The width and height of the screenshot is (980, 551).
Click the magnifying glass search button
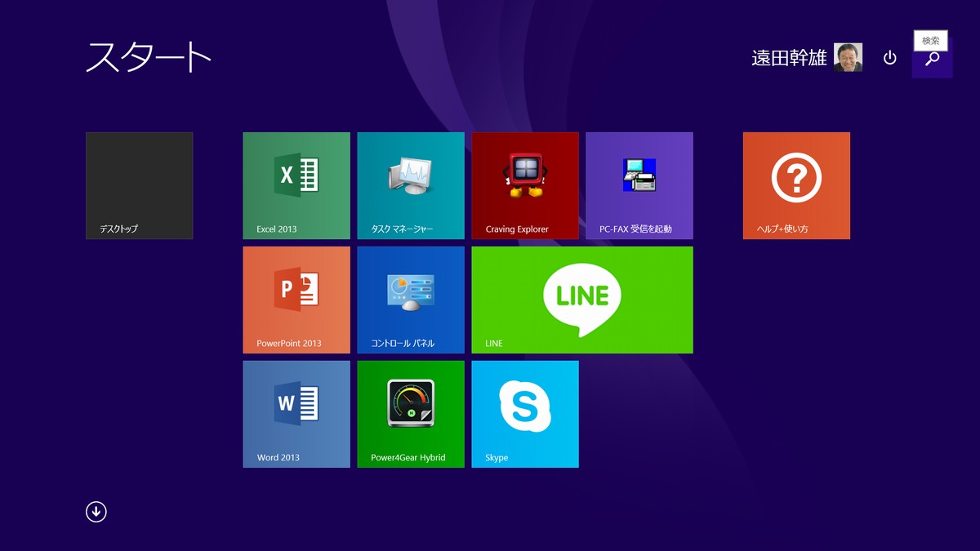932,60
